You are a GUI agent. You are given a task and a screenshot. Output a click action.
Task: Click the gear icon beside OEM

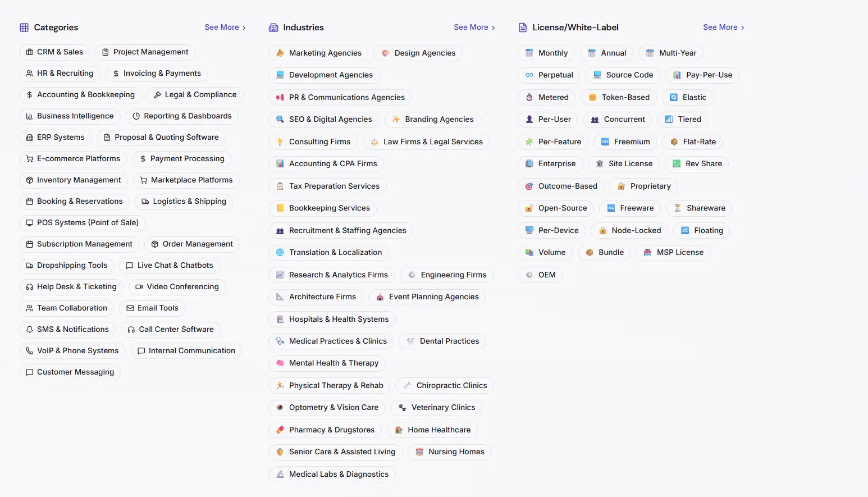529,275
